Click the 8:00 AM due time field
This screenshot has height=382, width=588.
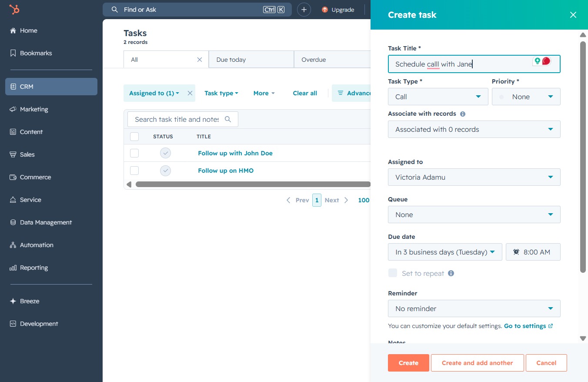(533, 252)
